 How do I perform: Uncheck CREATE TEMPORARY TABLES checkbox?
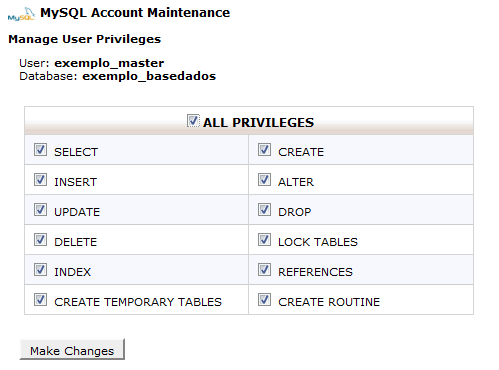(x=40, y=299)
